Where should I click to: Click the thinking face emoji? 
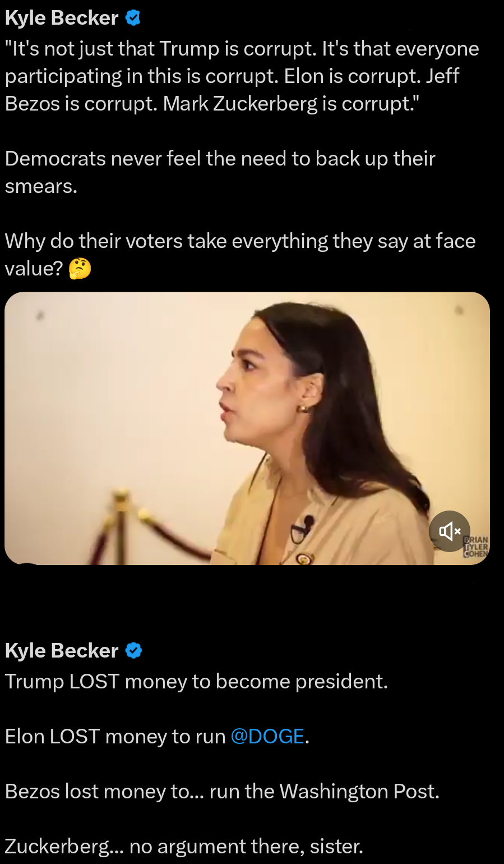click(80, 269)
